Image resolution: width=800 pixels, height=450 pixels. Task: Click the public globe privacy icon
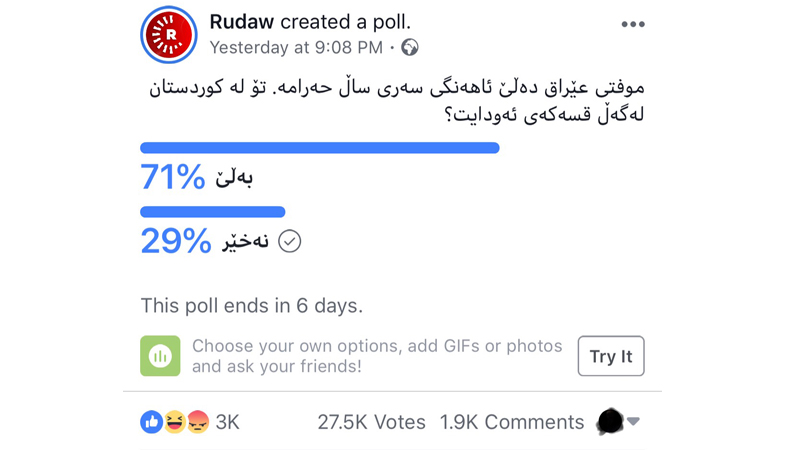click(410, 47)
